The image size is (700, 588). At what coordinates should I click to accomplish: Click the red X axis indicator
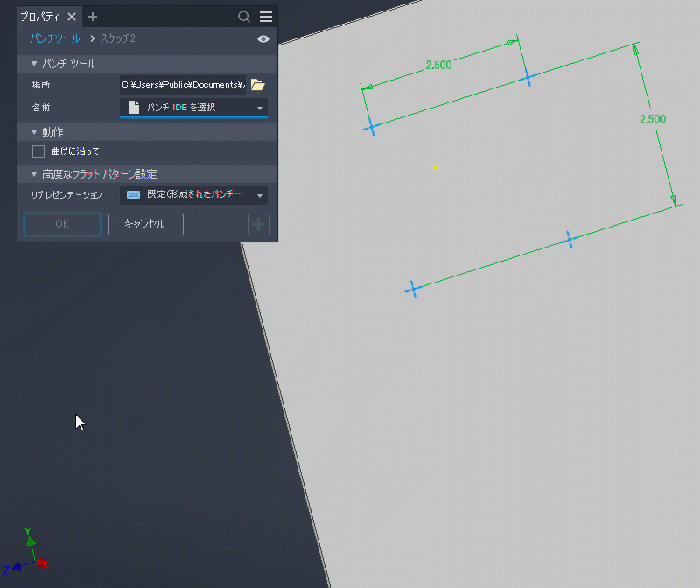43,563
